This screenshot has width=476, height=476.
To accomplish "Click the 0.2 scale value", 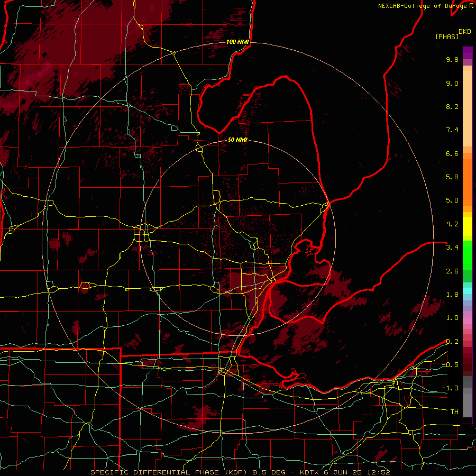I will (452, 342).
